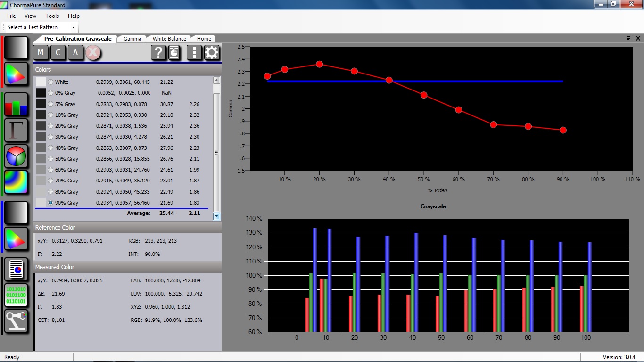
Task: Switch to the White Balance tab
Action: point(169,39)
